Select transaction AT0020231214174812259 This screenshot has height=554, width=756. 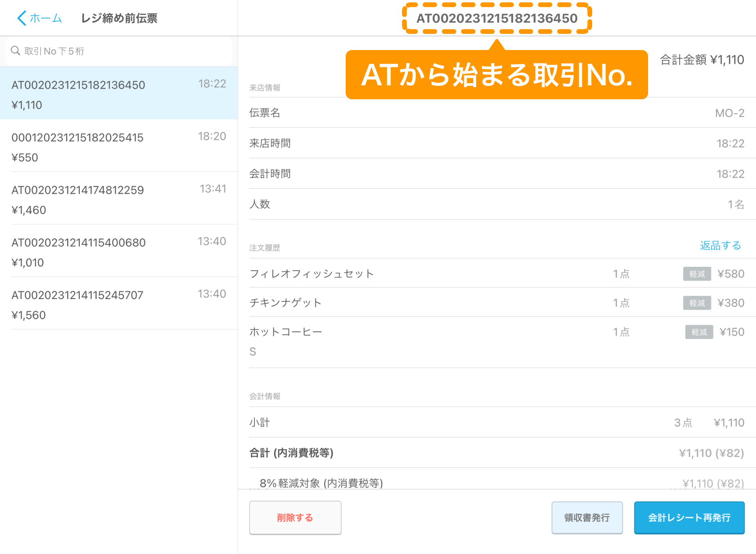[x=119, y=198]
